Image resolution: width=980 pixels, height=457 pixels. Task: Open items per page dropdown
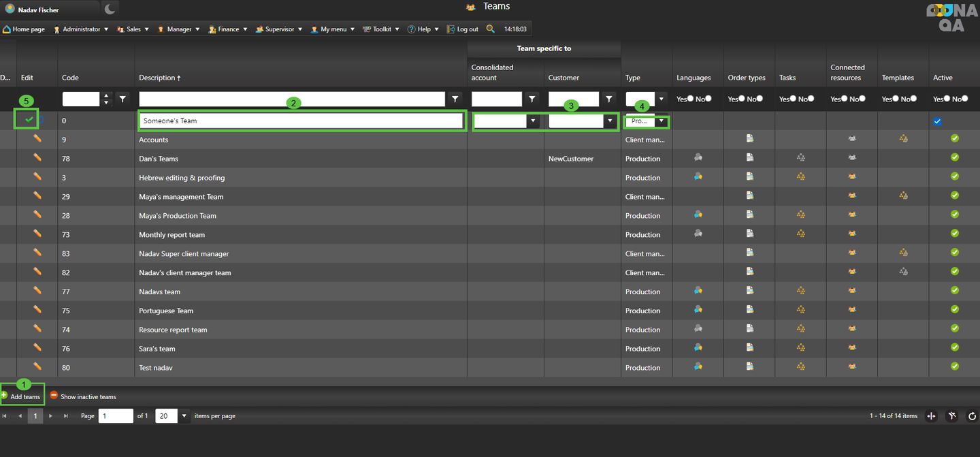[184, 416]
